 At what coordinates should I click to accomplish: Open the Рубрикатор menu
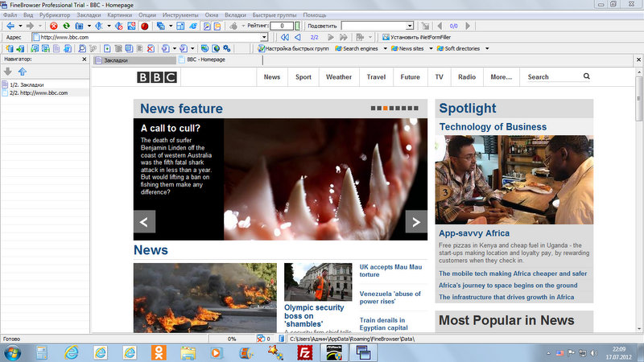point(55,14)
